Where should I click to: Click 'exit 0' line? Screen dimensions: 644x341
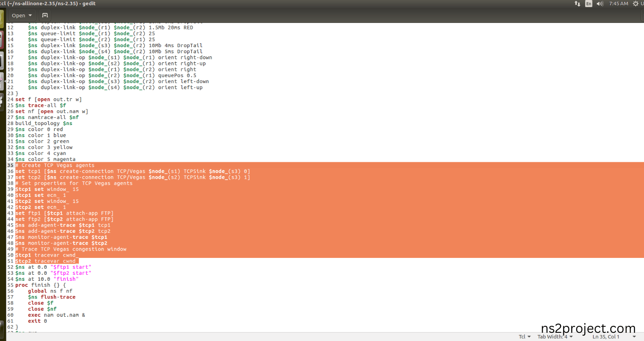(37, 321)
